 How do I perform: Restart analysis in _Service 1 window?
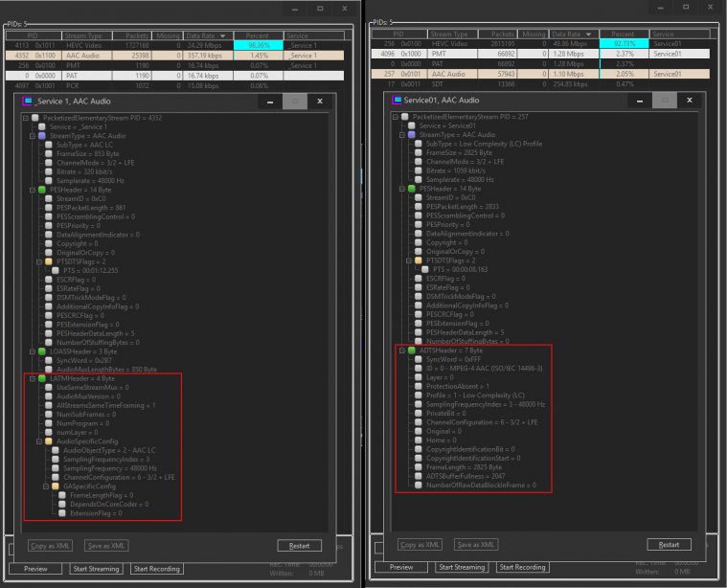point(299,546)
